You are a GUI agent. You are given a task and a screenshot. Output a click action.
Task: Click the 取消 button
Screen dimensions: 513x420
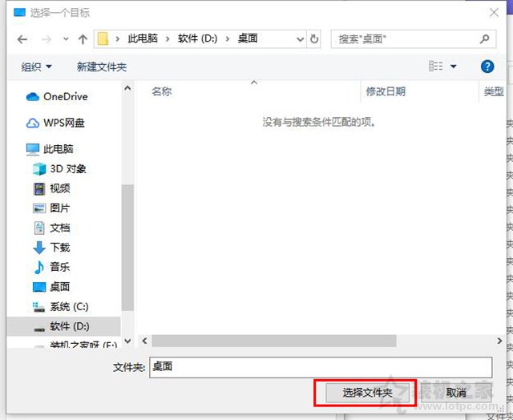pos(456,393)
